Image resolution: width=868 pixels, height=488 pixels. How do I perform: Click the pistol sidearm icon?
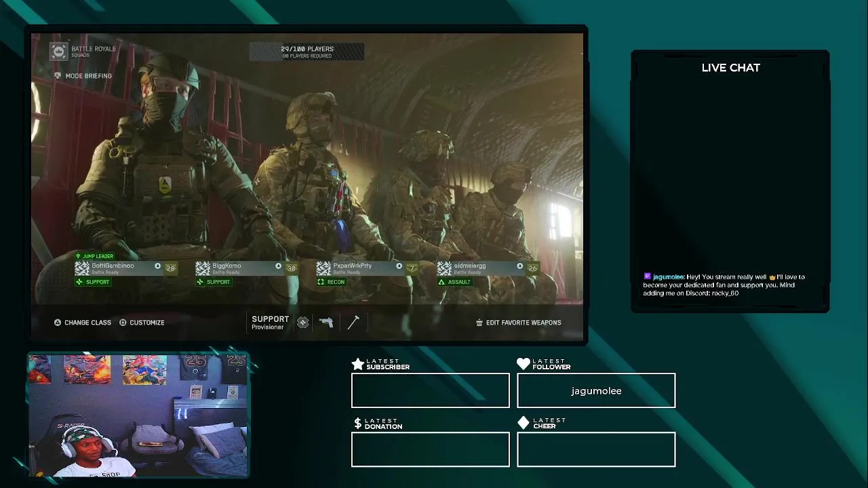click(326, 323)
